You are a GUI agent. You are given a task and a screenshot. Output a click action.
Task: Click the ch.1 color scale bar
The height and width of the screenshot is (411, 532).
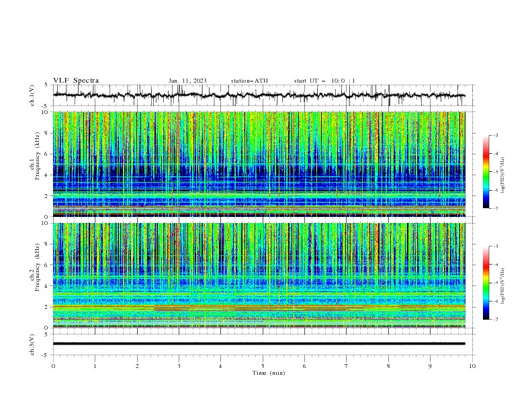tap(486, 172)
